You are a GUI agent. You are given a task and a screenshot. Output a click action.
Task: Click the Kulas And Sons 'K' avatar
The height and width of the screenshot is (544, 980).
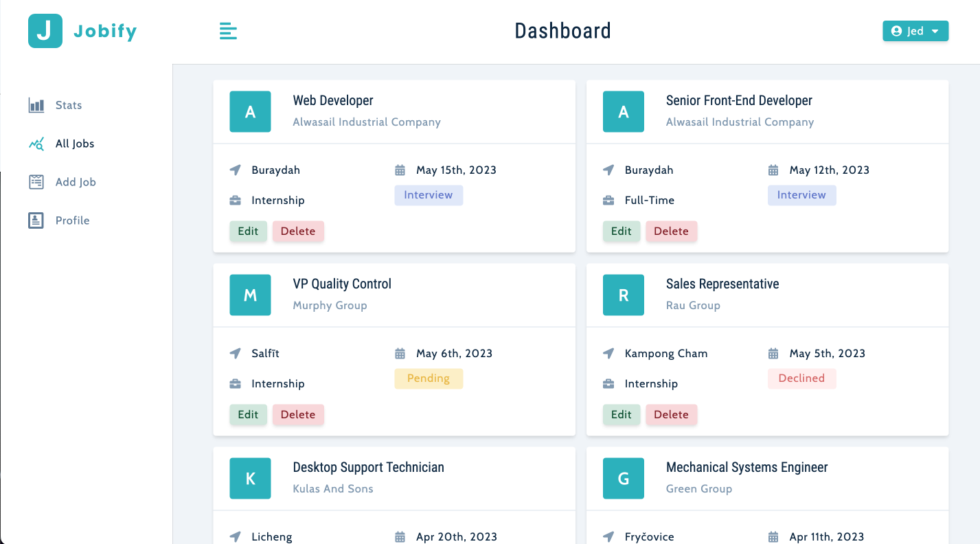250,479
